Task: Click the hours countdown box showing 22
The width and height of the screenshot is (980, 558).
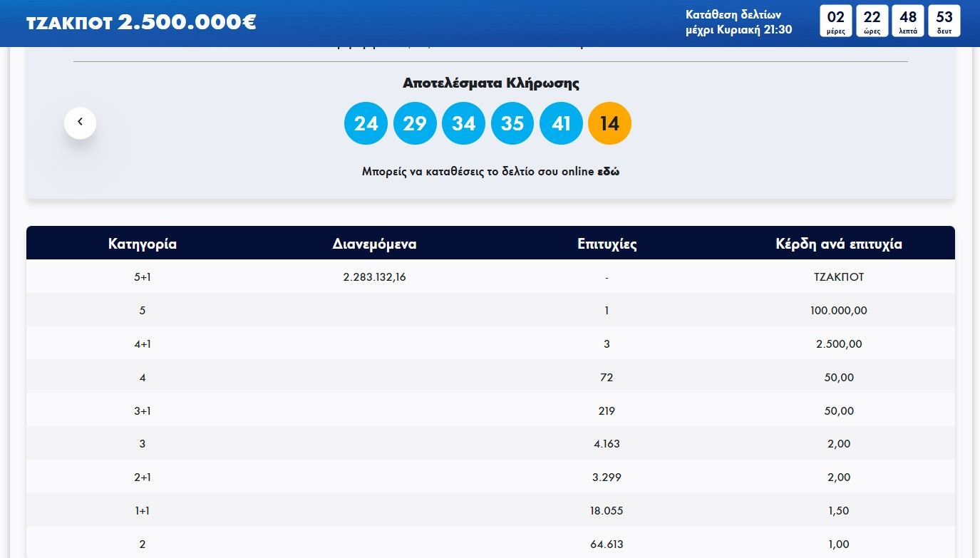Action: pyautogui.click(x=872, y=21)
